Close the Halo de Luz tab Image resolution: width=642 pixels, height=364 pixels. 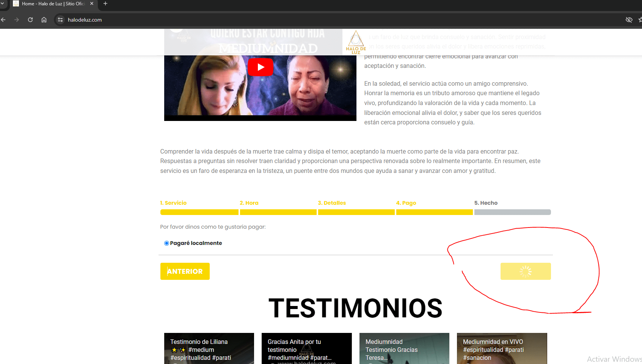[92, 3]
